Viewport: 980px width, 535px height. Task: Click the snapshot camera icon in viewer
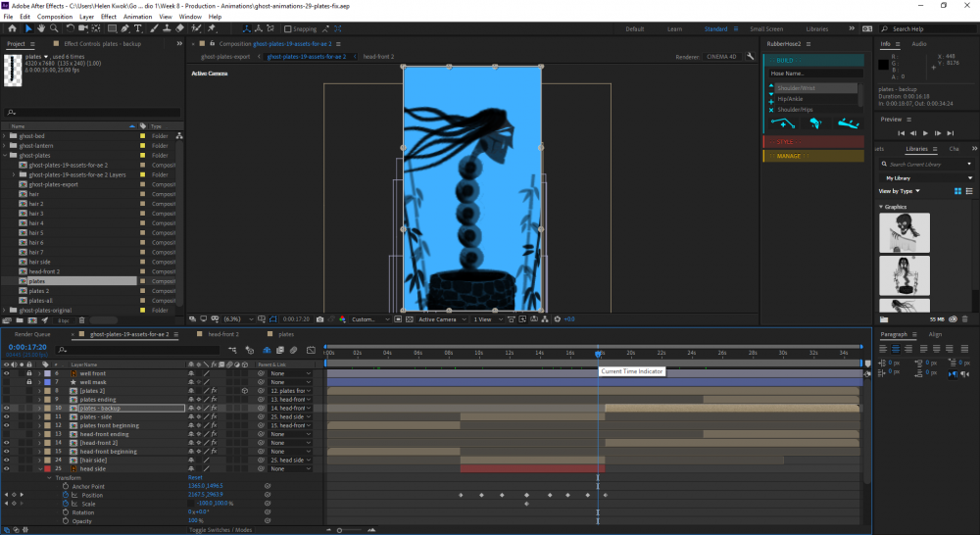click(x=320, y=319)
